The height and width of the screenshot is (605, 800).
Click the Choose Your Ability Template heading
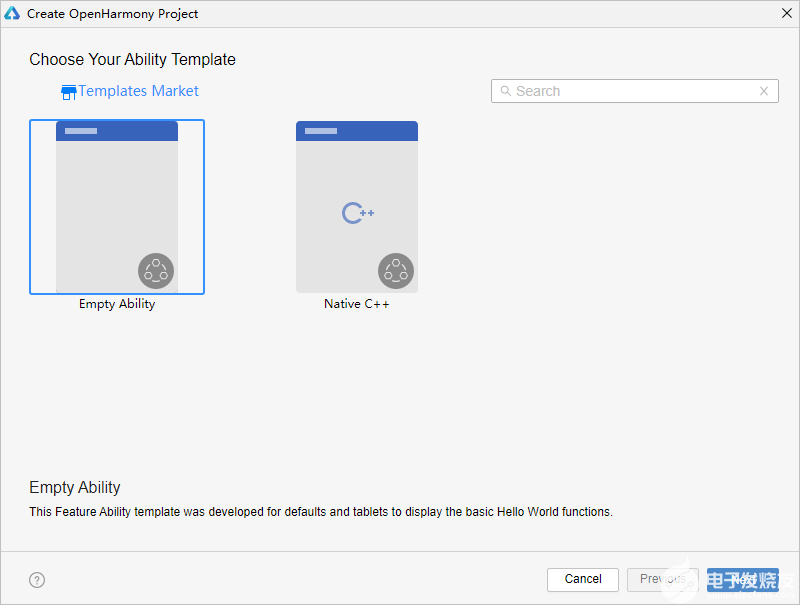pyautogui.click(x=132, y=59)
